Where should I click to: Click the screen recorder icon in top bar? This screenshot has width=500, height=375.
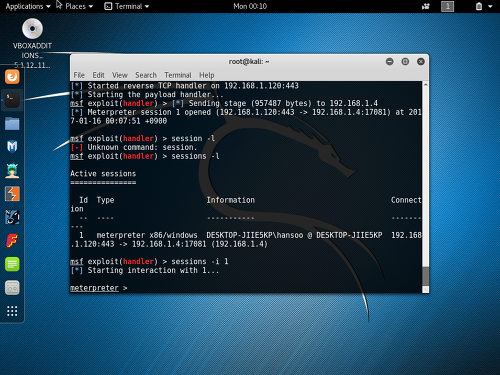click(x=426, y=6)
